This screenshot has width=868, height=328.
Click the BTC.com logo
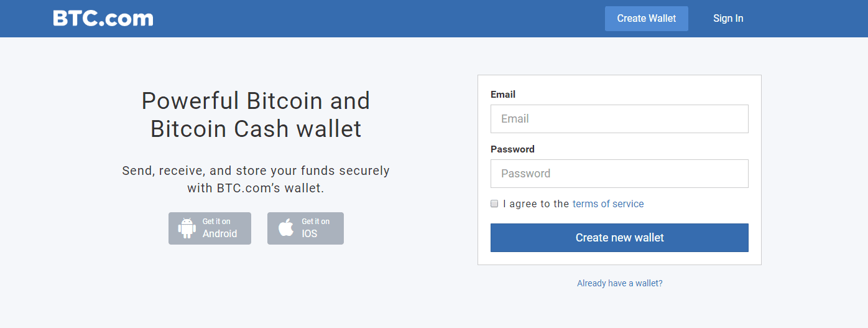coord(103,18)
